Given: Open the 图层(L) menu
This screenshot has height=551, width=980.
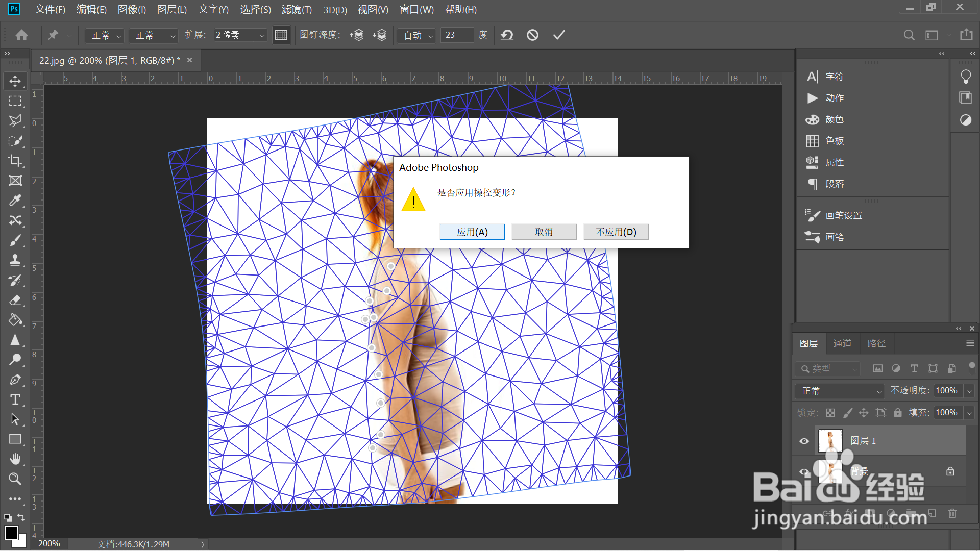Looking at the screenshot, I should pyautogui.click(x=172, y=9).
